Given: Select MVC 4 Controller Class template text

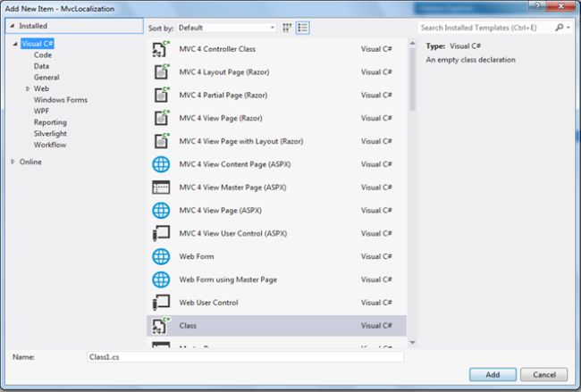Looking at the screenshot, I should [x=217, y=49].
